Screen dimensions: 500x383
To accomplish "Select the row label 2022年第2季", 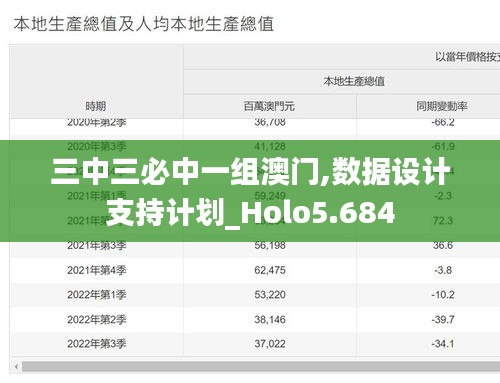I will [x=97, y=320].
